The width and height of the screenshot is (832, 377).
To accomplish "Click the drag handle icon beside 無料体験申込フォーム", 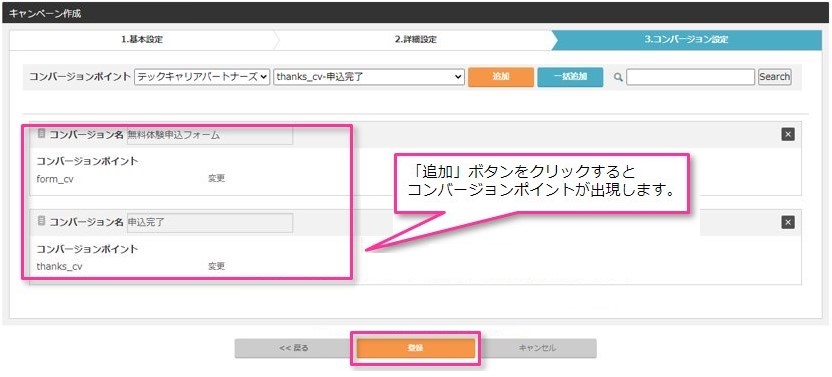I will (x=41, y=134).
